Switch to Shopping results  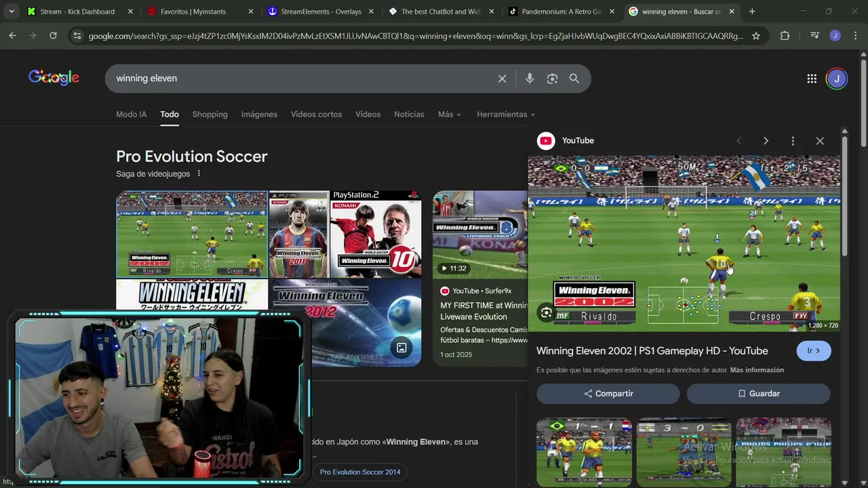210,115
